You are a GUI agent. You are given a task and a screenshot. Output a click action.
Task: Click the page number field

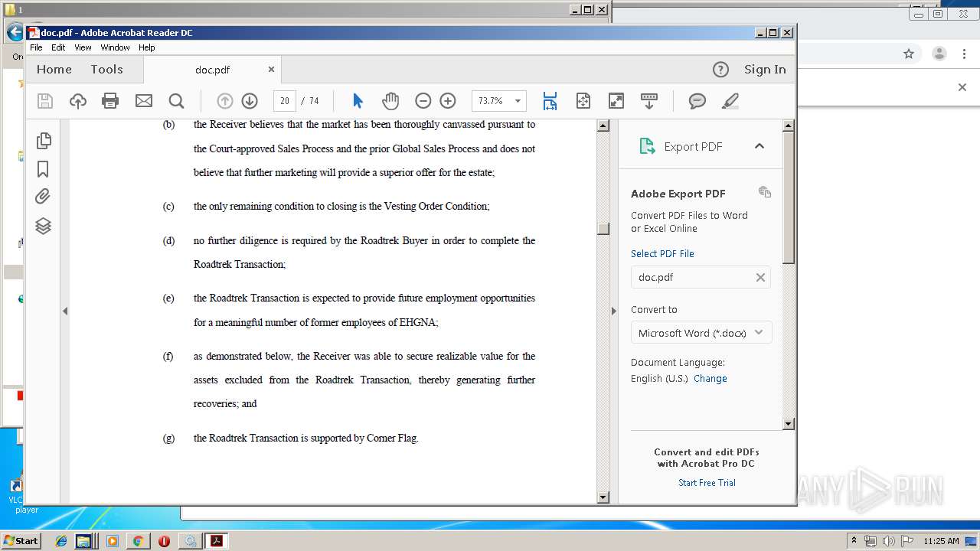point(285,101)
